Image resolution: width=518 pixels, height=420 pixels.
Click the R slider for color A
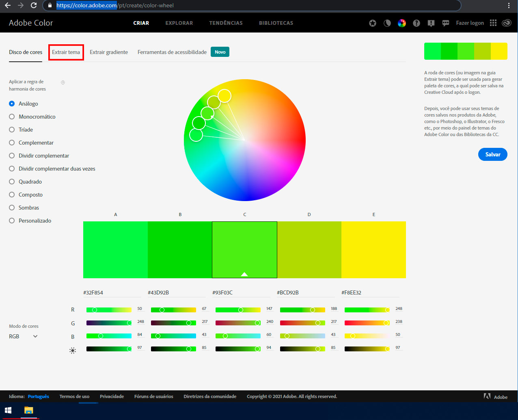tap(109, 310)
